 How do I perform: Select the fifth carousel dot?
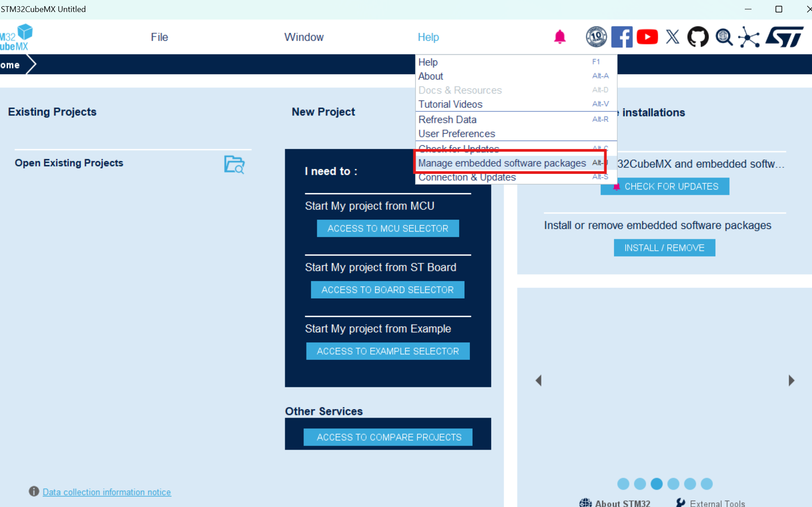pyautogui.click(x=690, y=484)
